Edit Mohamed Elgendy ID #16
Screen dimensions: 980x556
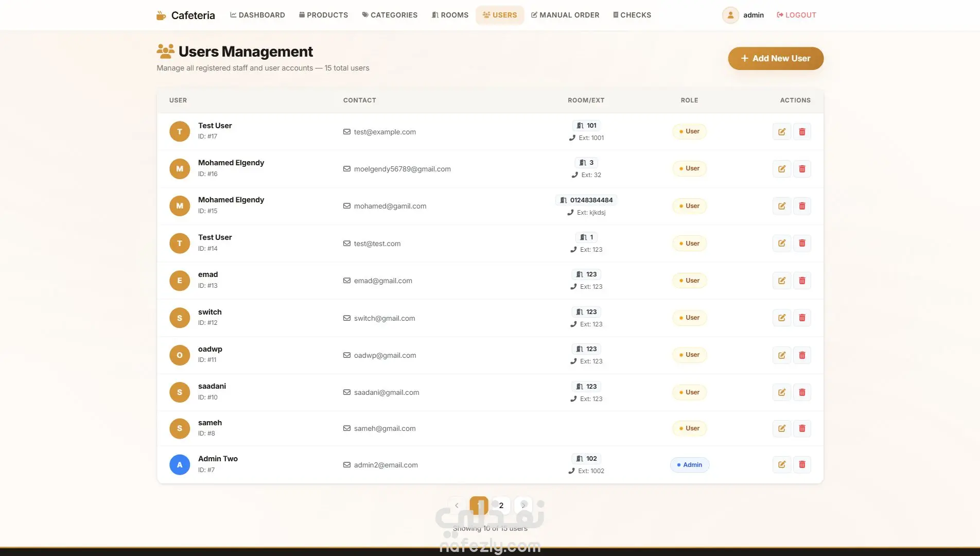781,169
